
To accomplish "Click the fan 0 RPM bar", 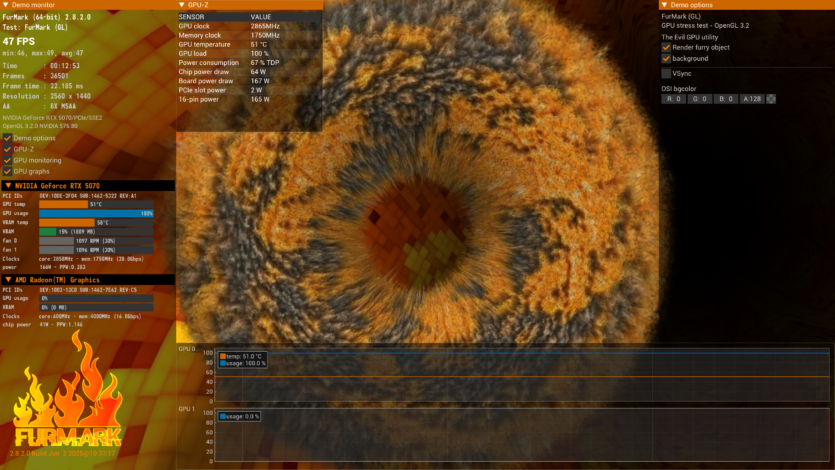I will click(x=96, y=241).
